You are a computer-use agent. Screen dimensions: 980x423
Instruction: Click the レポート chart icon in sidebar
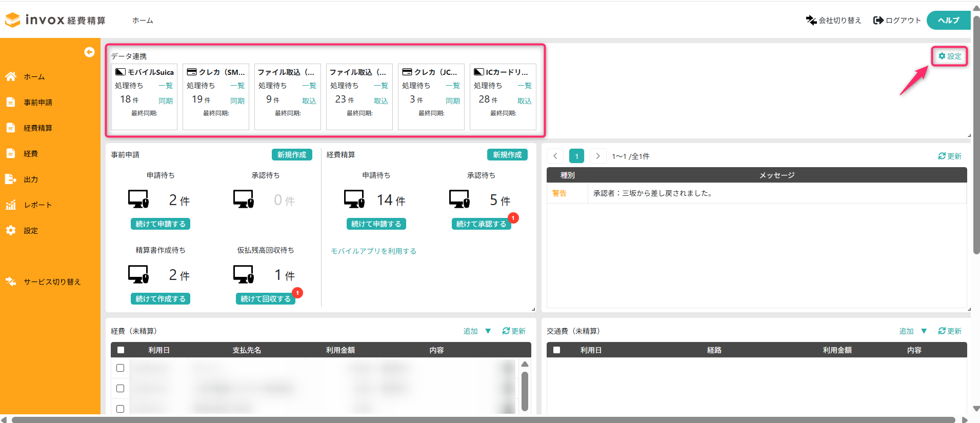pyautogui.click(x=11, y=205)
